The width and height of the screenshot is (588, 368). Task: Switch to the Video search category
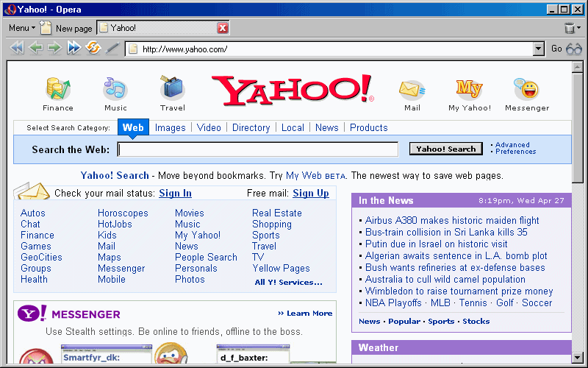209,127
